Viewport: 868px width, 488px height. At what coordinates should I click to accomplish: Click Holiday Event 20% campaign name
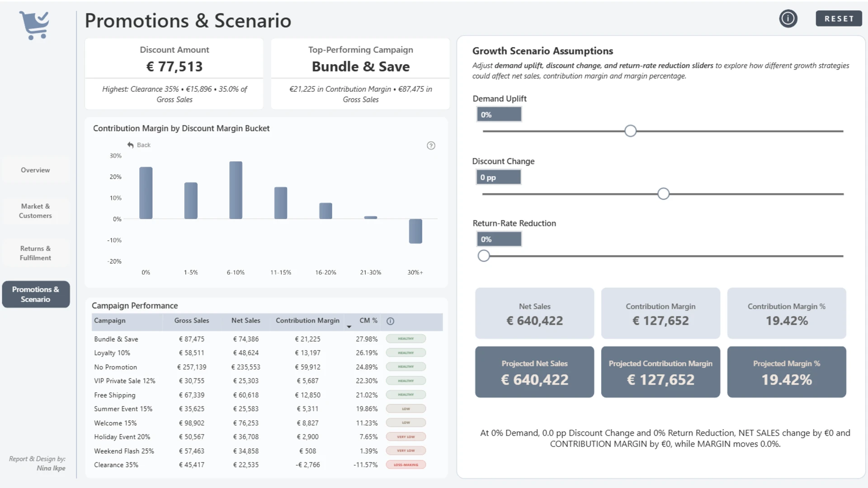pyautogui.click(x=122, y=437)
